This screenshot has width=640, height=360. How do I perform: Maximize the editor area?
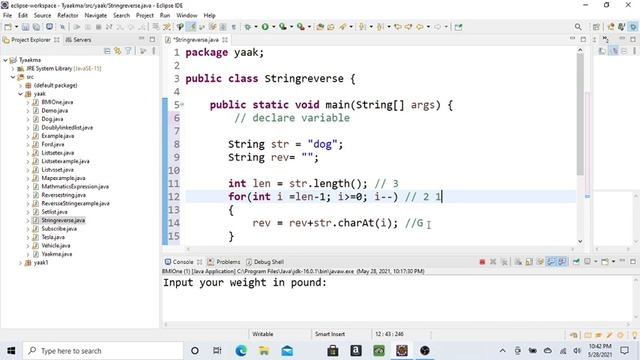pyautogui.click(x=583, y=39)
